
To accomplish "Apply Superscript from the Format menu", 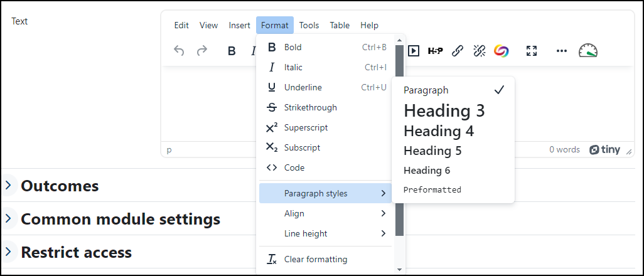I will pos(326,128).
